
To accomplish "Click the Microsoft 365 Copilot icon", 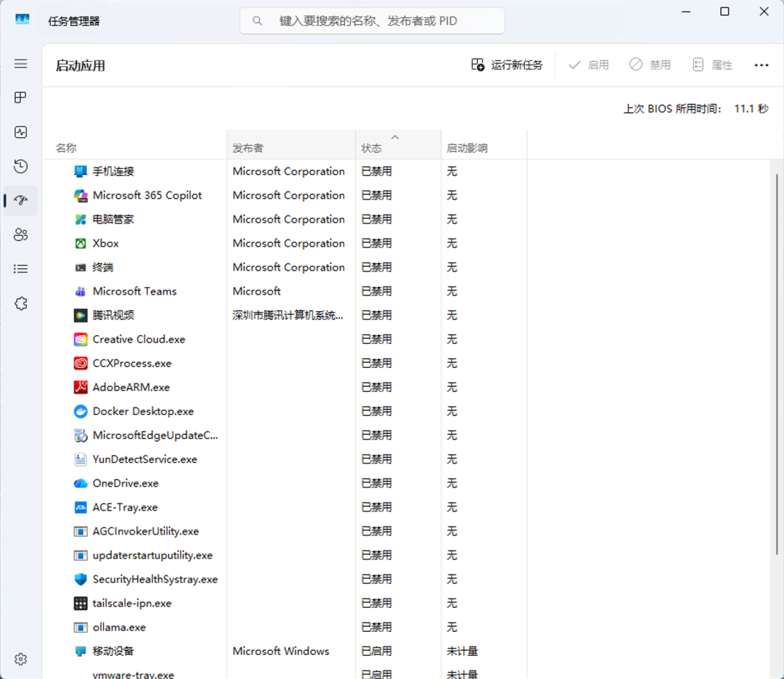I will pos(81,195).
